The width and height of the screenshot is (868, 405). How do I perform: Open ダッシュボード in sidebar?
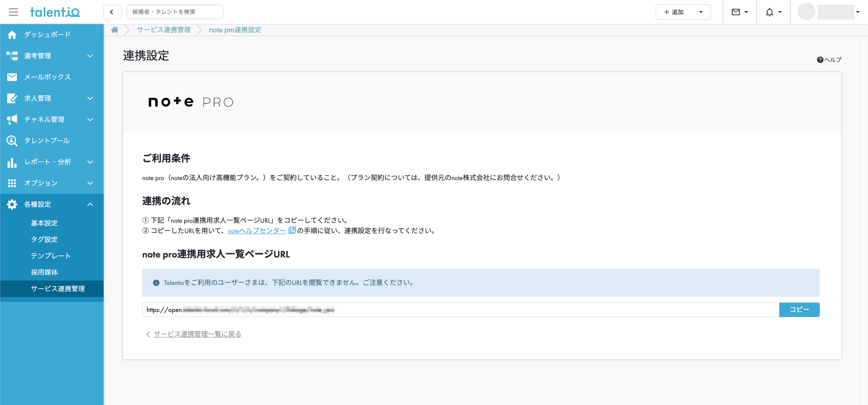point(52,35)
